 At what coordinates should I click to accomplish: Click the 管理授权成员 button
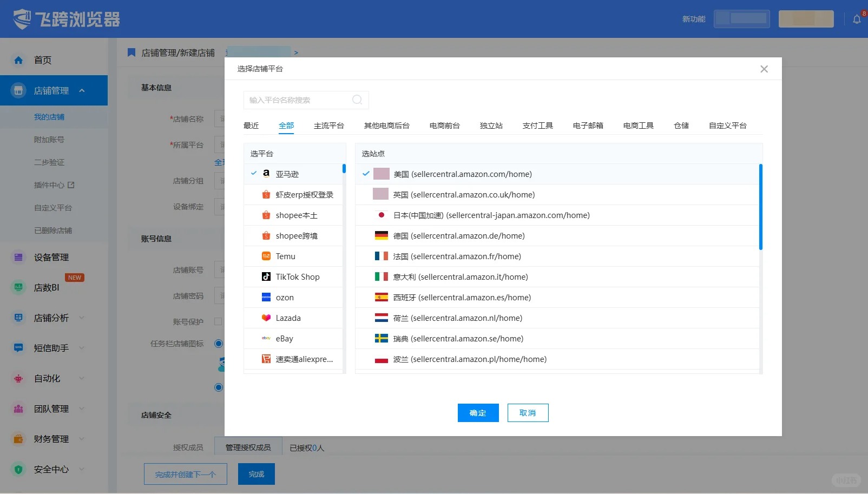(248, 447)
